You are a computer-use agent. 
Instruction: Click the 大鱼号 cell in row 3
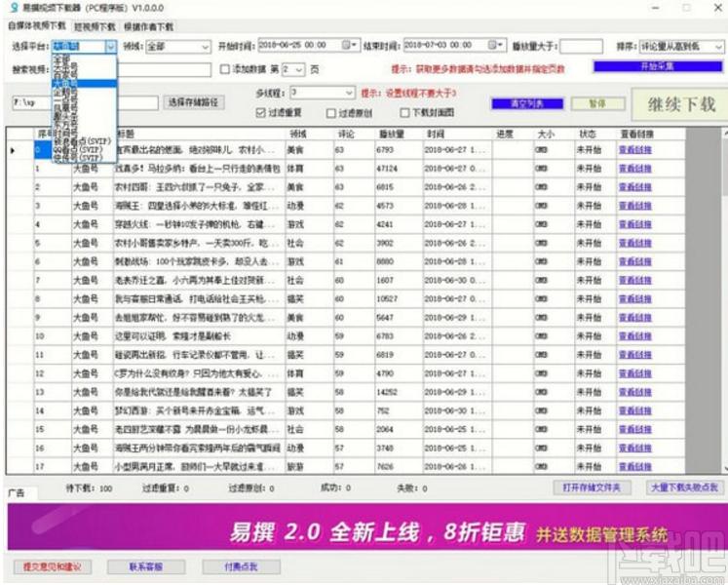[x=92, y=206]
